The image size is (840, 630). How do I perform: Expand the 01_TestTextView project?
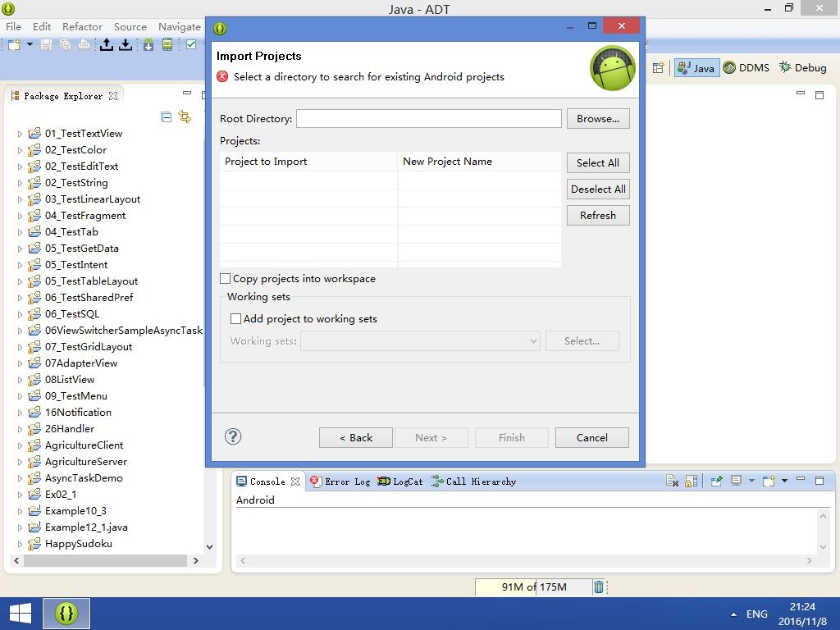pos(20,134)
